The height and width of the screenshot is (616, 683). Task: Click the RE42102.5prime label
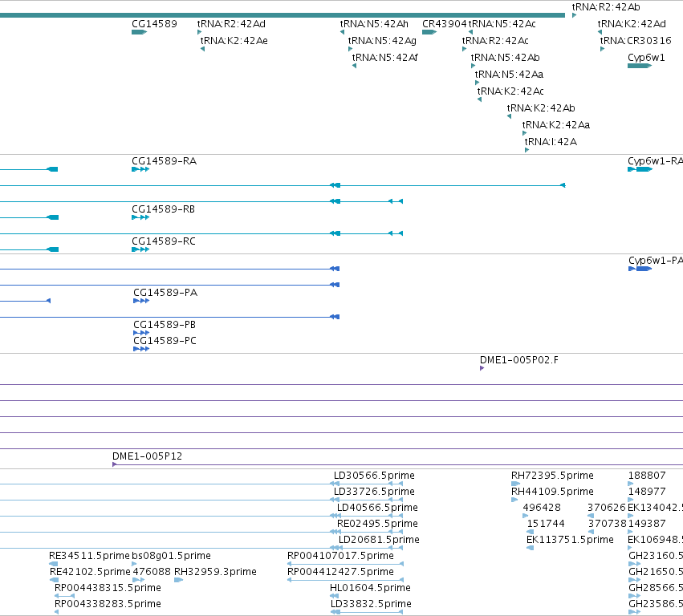coord(90,572)
